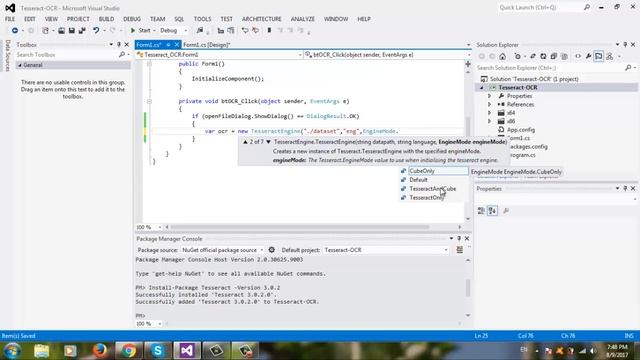Click Package Manager Console settings gear icon
Screen dimensions: 640x360
tap(272, 250)
